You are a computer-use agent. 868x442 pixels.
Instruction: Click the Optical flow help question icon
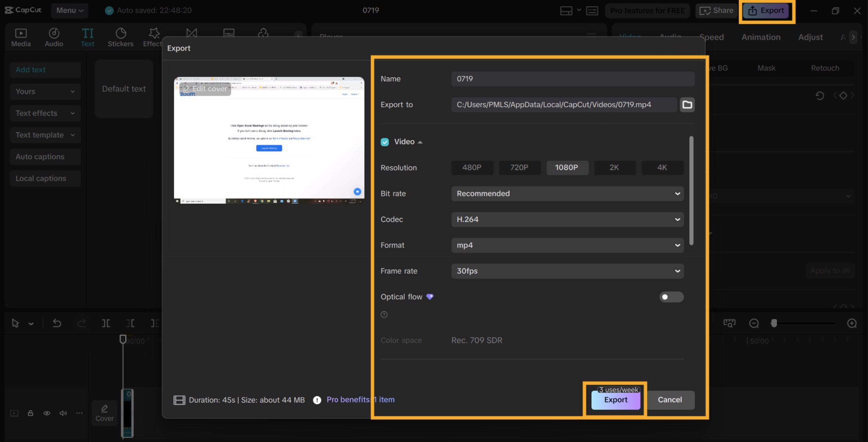384,315
